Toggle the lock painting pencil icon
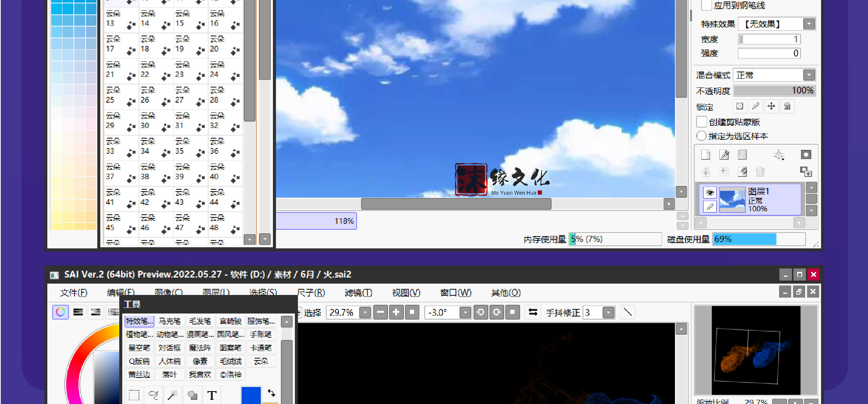This screenshot has width=868, height=404. coord(756,106)
